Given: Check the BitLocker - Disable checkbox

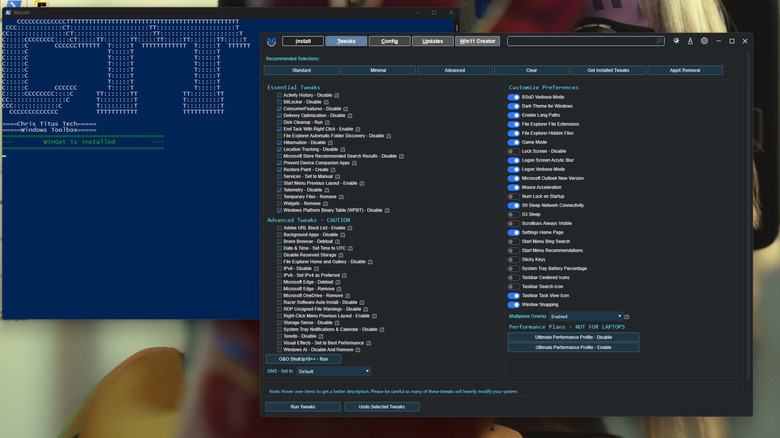Looking at the screenshot, I should [280, 102].
